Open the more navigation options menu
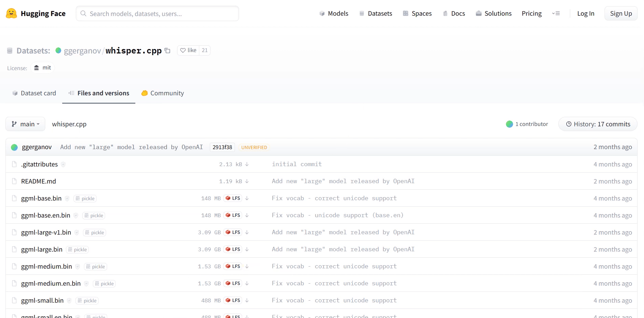This screenshot has width=644, height=318. pyautogui.click(x=556, y=13)
